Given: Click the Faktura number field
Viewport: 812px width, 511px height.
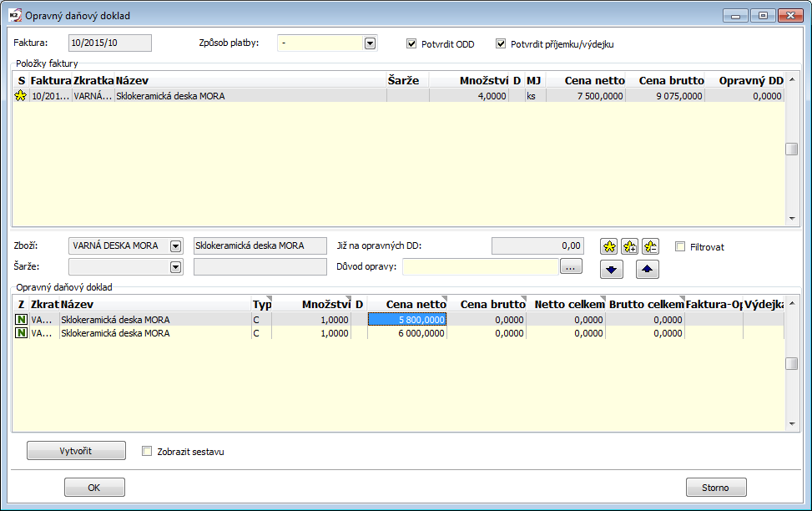Looking at the screenshot, I should pyautogui.click(x=110, y=43).
